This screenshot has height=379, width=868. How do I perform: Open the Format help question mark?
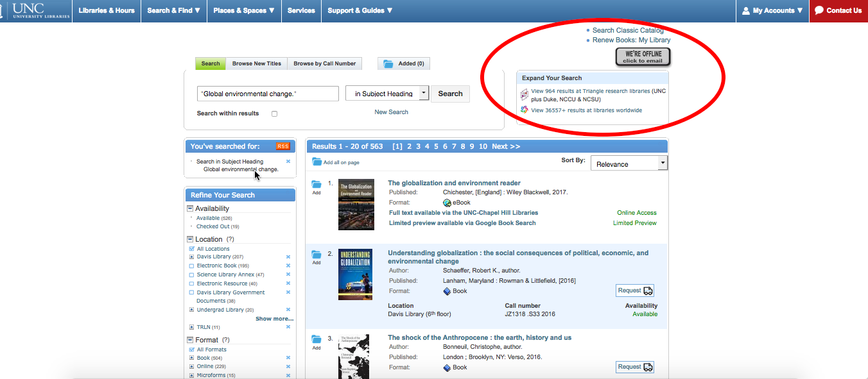pyautogui.click(x=225, y=340)
